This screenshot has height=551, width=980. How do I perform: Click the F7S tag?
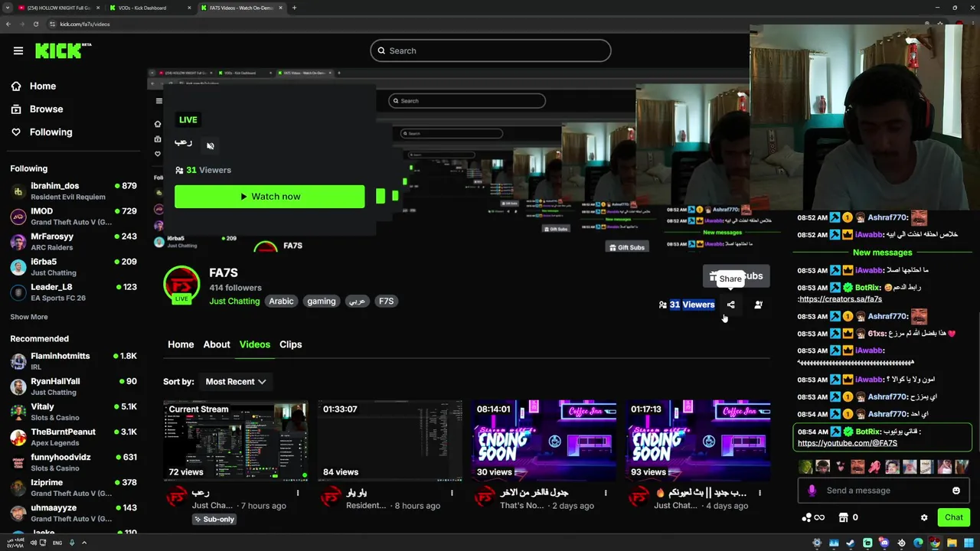(x=387, y=302)
